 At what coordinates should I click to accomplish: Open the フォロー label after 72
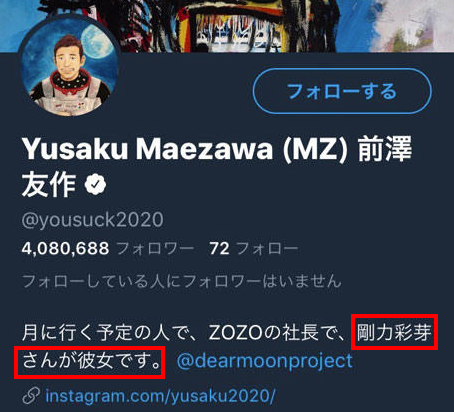pos(267,249)
